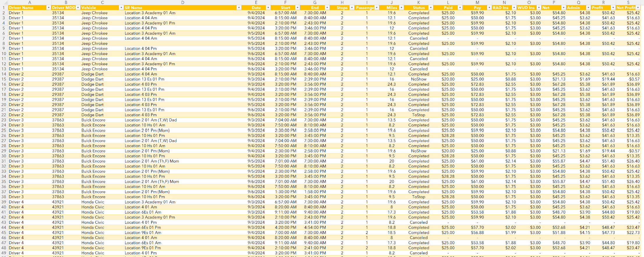Open the Driver Name filter dropdown
The width and height of the screenshot is (644, 257).
pos(49,8)
